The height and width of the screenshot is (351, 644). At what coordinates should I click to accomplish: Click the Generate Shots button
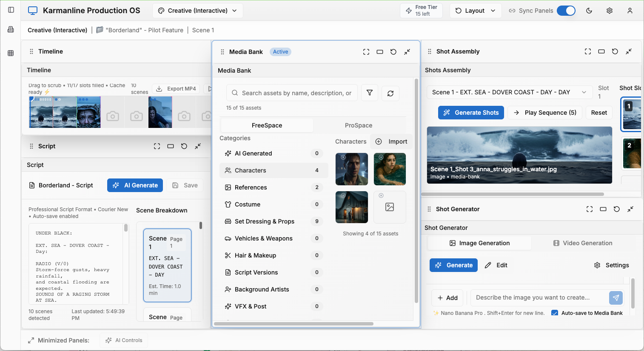tap(471, 112)
